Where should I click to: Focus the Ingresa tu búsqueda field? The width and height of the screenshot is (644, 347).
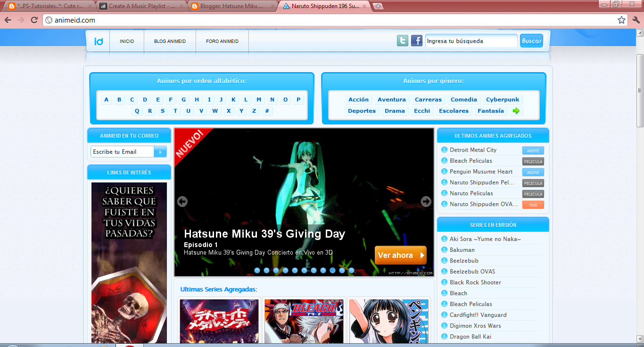pos(471,41)
